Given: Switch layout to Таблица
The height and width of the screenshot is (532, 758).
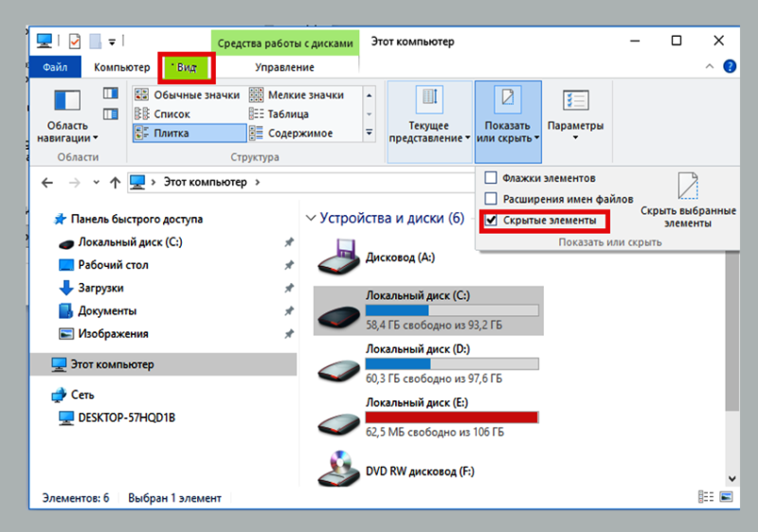Looking at the screenshot, I should pos(287,114).
